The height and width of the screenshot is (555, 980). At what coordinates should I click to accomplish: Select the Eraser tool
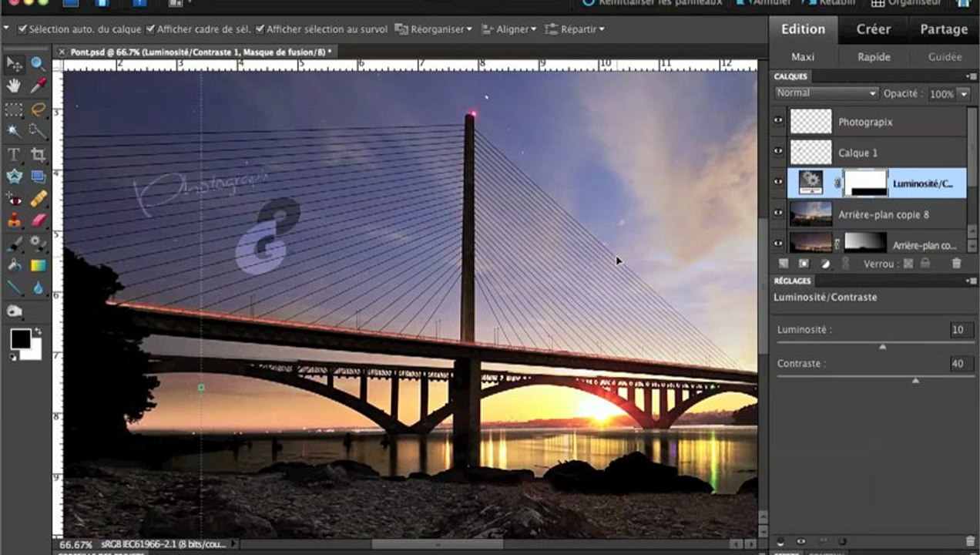click(x=38, y=220)
